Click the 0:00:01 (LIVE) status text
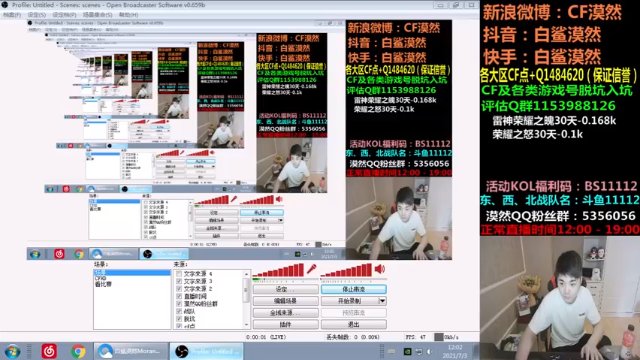This screenshot has height=360, width=640. point(266,337)
